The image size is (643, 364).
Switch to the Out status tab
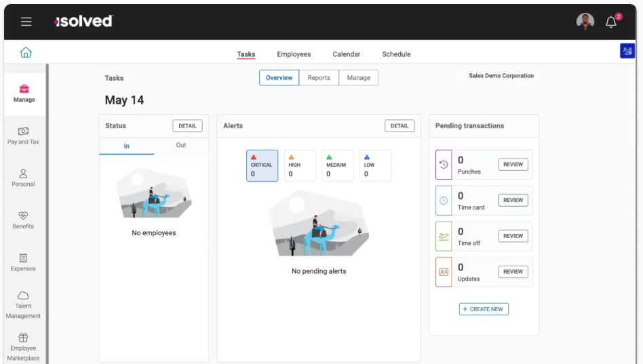pos(181,145)
